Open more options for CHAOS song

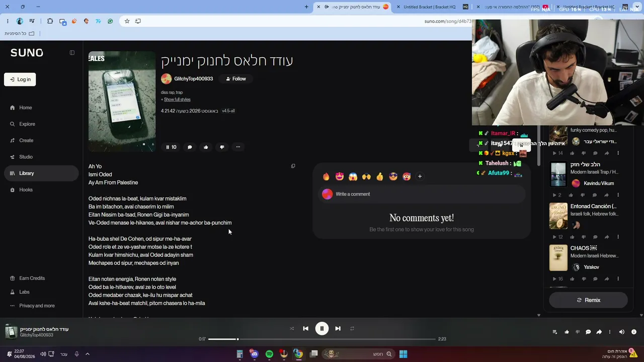coord(618,279)
